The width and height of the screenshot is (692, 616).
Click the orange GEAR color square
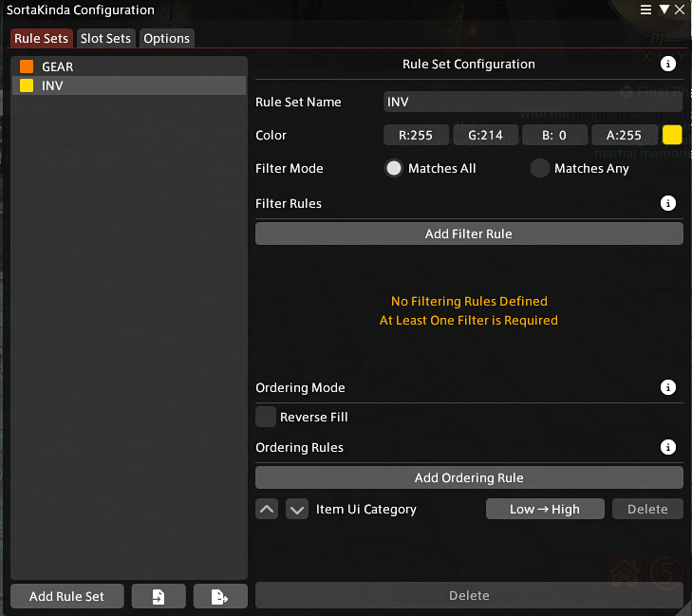tap(27, 66)
